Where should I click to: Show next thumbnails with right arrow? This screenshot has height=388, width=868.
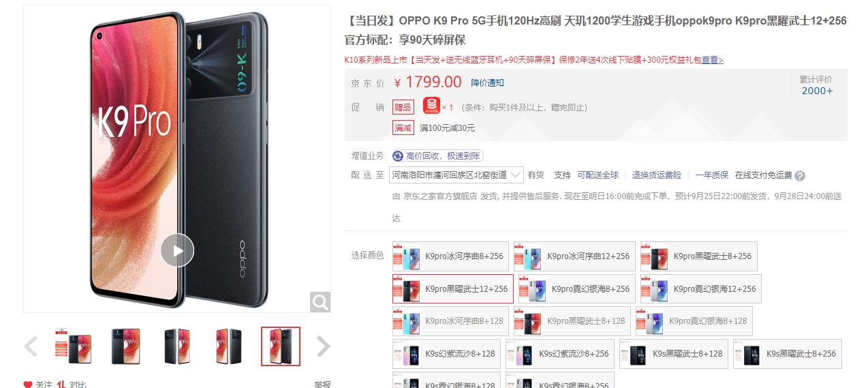pos(324,346)
